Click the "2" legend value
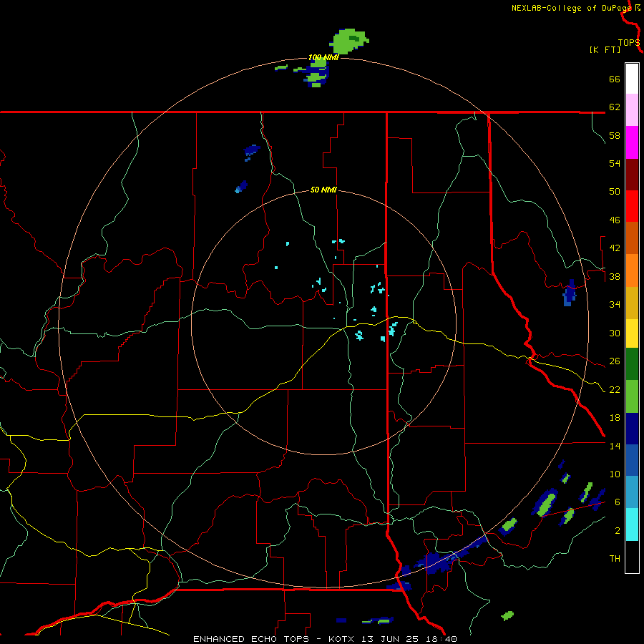The height and width of the screenshot is (644, 644). click(x=617, y=531)
